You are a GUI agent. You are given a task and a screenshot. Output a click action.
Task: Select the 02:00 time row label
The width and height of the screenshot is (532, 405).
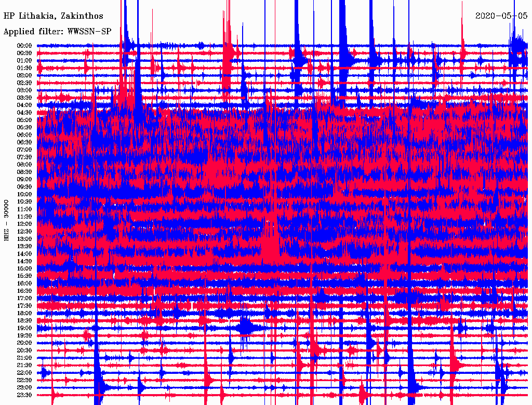click(24, 76)
